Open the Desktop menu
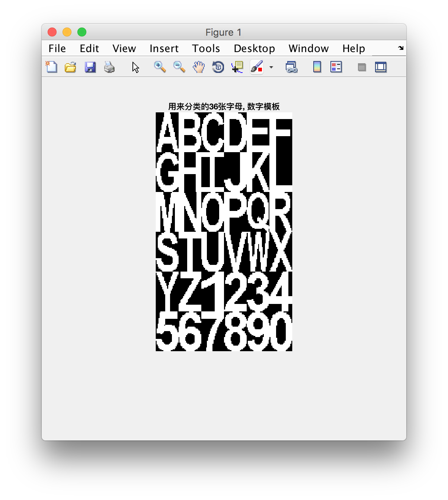The height and width of the screenshot is (500, 448). click(254, 48)
